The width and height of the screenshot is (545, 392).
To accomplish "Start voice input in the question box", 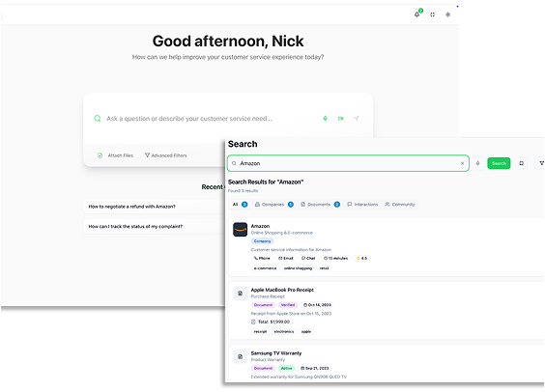I will click(325, 119).
